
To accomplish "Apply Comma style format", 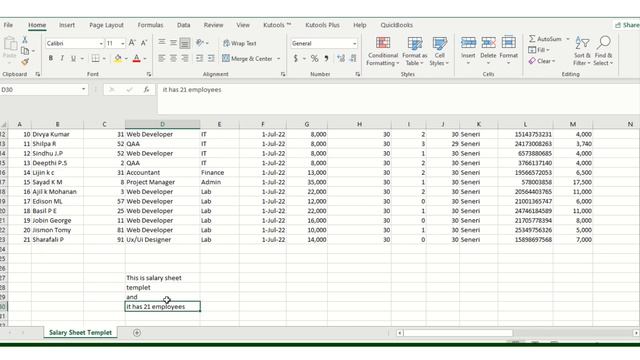I will point(327,58).
